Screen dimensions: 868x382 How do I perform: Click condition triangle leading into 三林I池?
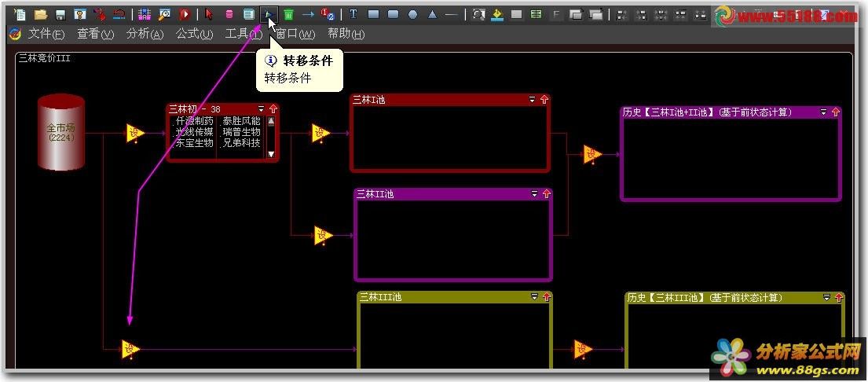pyautogui.click(x=320, y=134)
